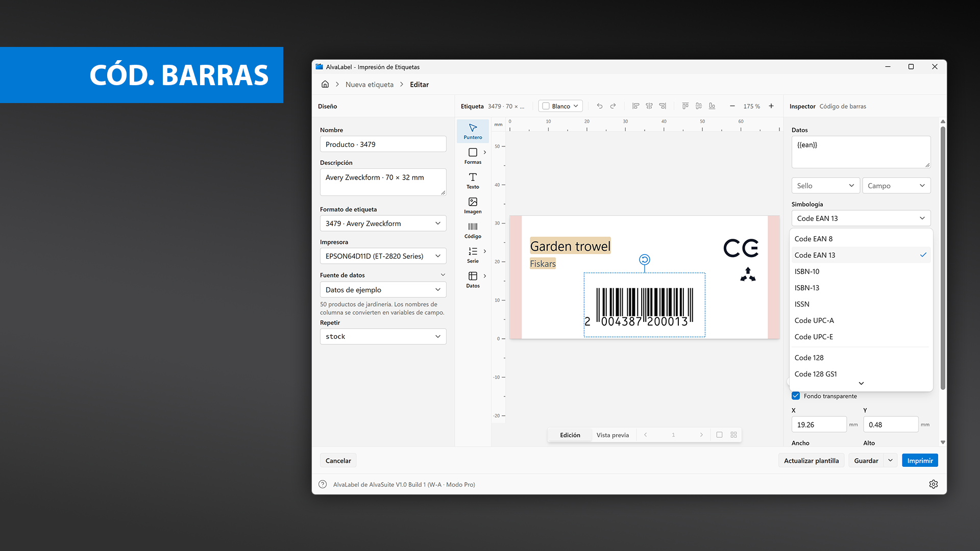Switch to single label view icon
The image size is (980, 551).
click(719, 435)
